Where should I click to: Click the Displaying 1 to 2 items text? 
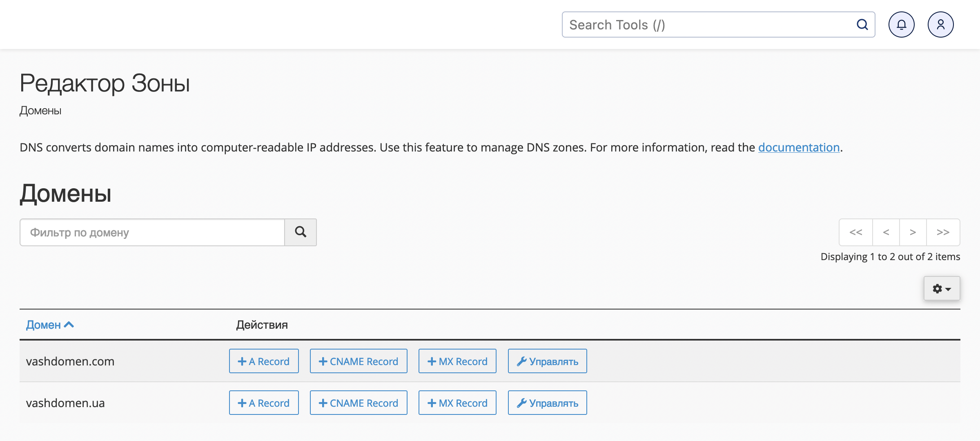click(x=890, y=256)
